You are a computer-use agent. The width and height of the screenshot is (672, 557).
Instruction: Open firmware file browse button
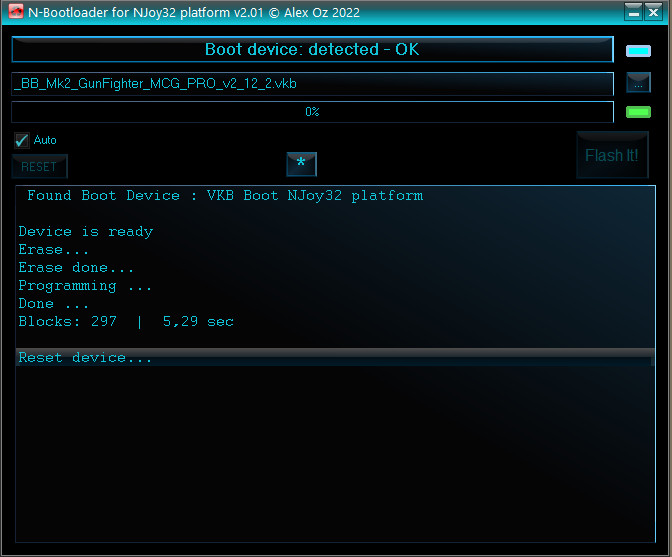coord(638,83)
